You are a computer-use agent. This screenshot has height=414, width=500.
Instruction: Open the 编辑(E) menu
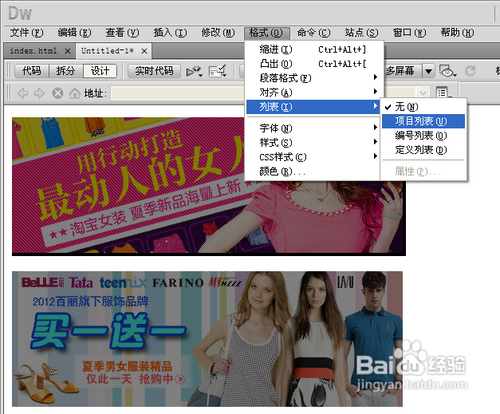74,33
